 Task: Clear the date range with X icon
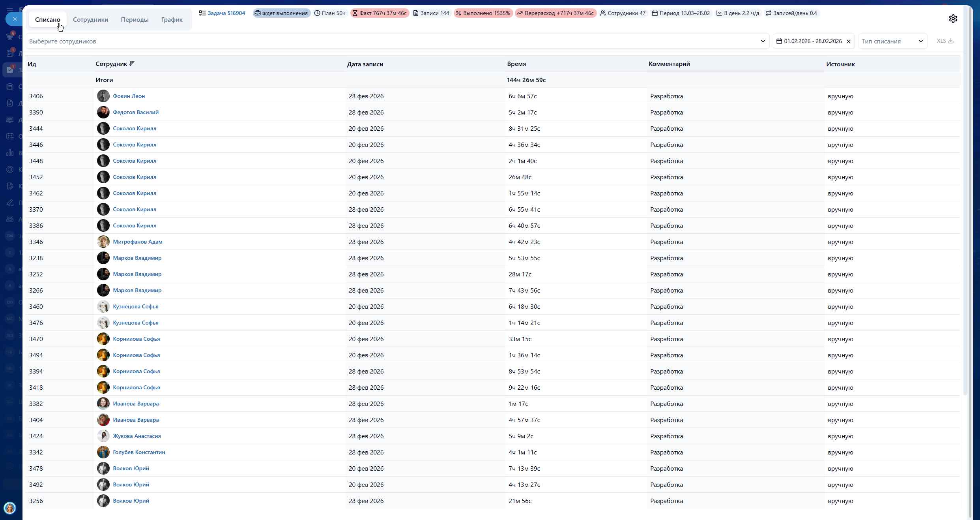coord(849,41)
